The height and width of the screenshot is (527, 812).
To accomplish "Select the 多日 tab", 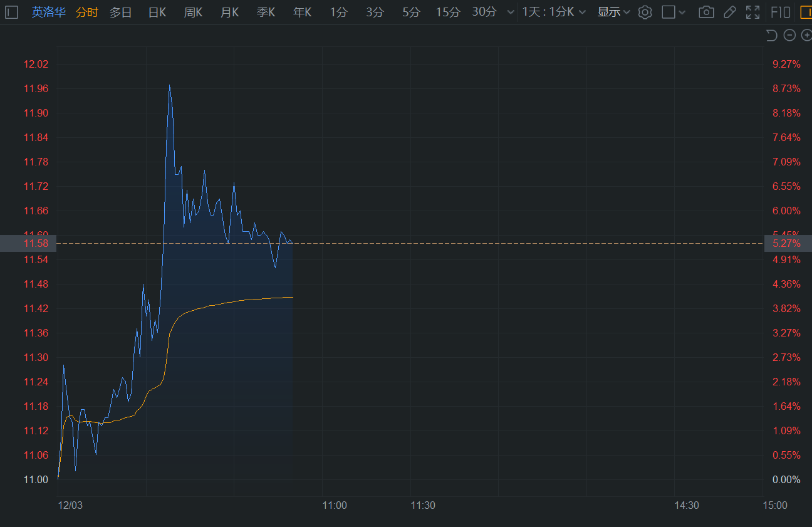I will [x=120, y=12].
